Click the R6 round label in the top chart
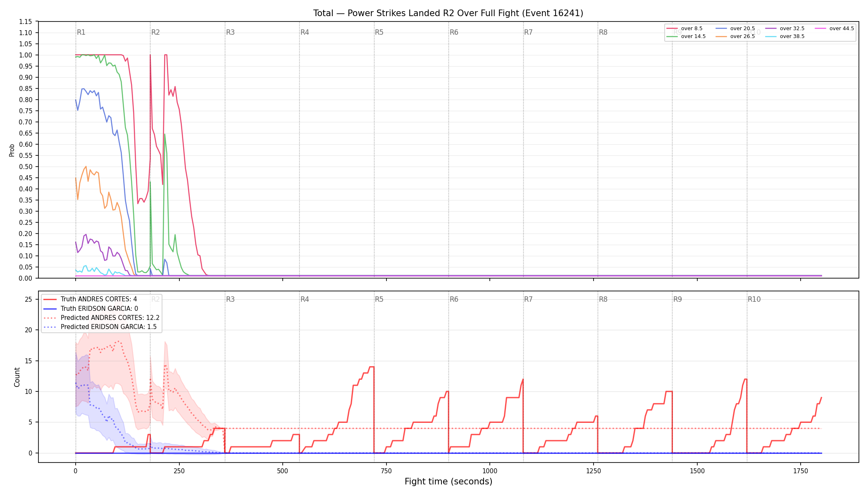Viewport: 868px width, 496px height. pyautogui.click(x=454, y=32)
